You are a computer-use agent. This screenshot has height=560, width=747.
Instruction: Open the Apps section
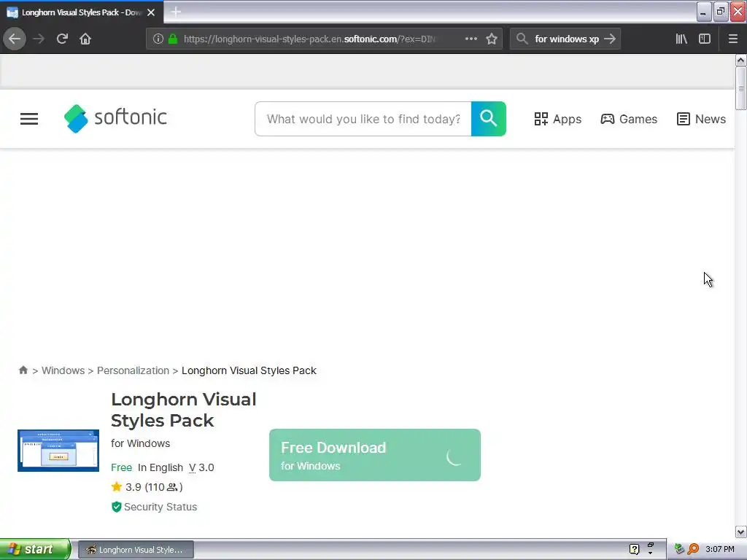pos(558,119)
